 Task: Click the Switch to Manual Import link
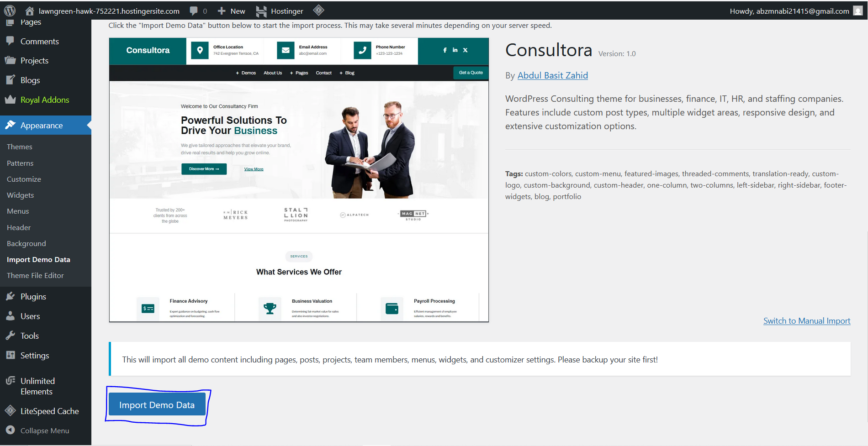pyautogui.click(x=807, y=320)
